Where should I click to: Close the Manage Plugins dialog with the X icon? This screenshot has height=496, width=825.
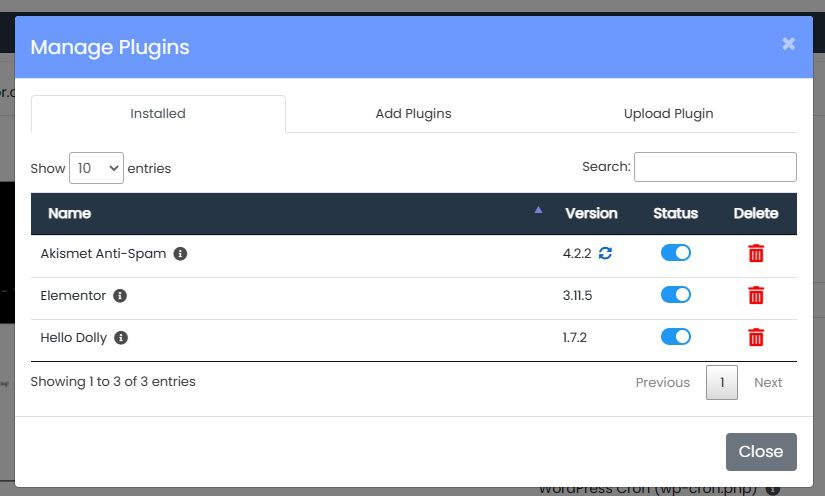click(788, 44)
